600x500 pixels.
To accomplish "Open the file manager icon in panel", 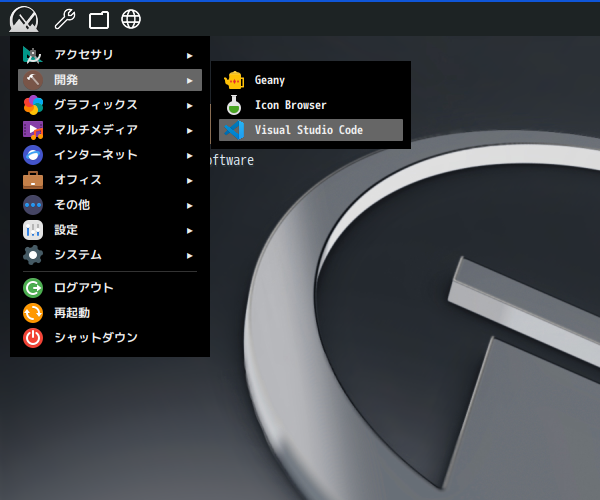I will click(x=98, y=19).
